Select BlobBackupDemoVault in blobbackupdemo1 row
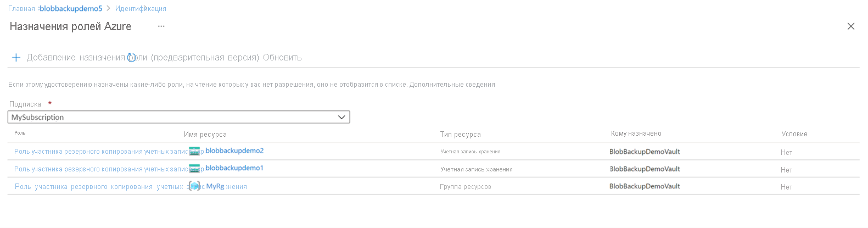This screenshot has width=868, height=228. [645, 169]
